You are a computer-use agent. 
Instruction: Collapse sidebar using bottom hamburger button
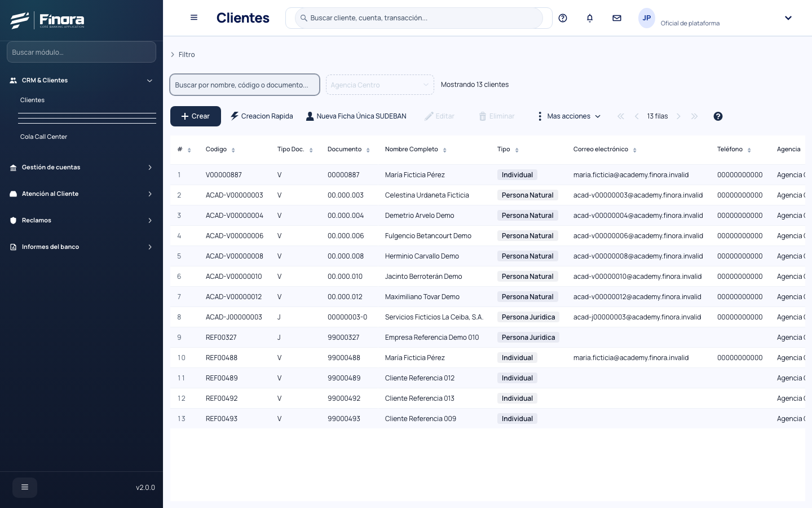[25, 487]
